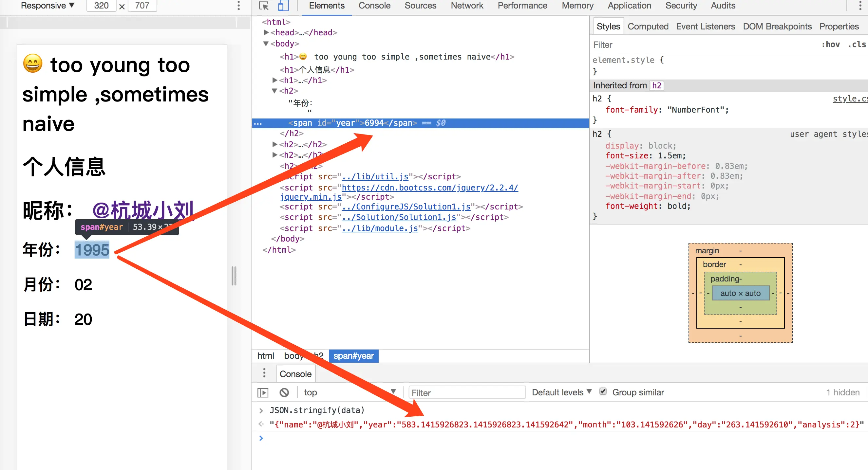Activate the inspect element picker icon
Viewport: 868px width, 470px height.
(264, 6)
